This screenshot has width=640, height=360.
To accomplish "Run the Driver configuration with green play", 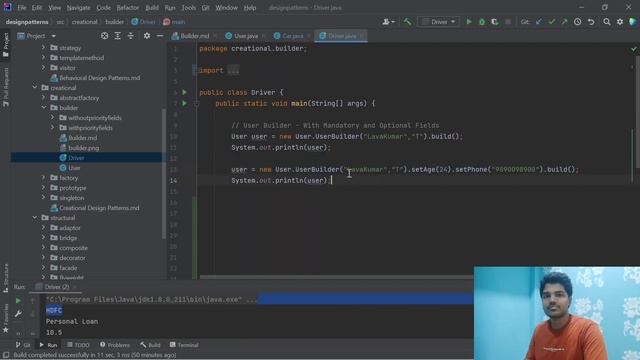I will point(469,22).
